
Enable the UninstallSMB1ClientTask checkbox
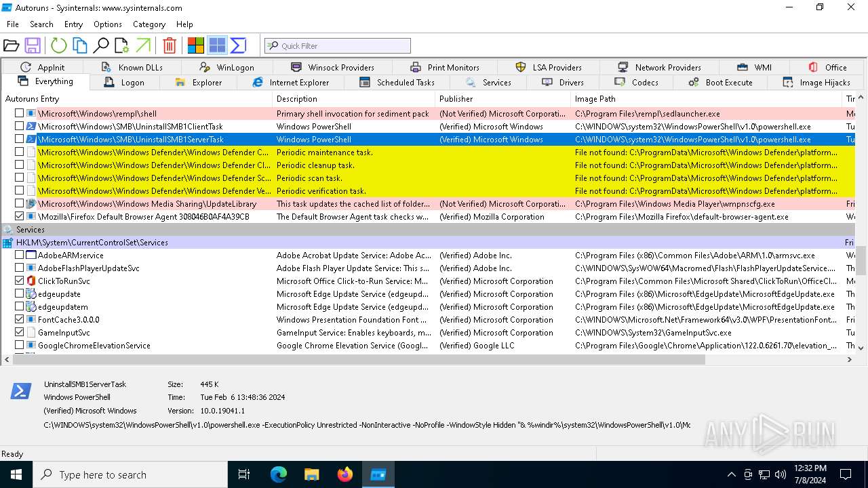19,127
